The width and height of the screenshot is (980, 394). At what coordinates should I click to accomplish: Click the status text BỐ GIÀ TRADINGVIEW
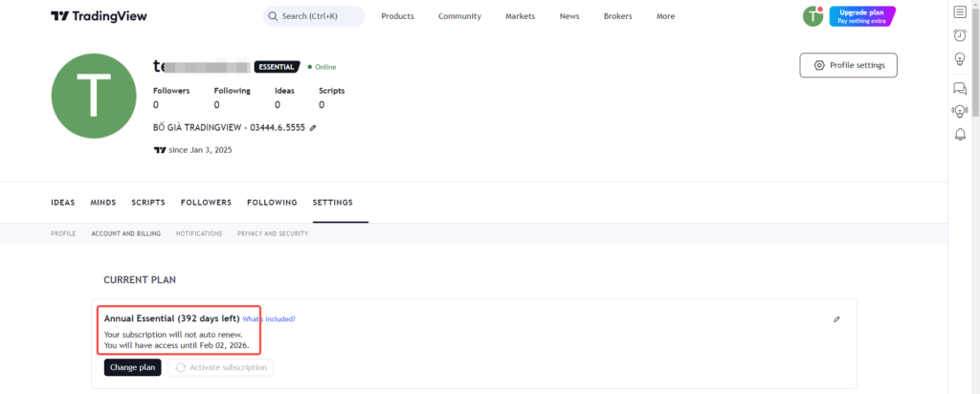point(229,127)
